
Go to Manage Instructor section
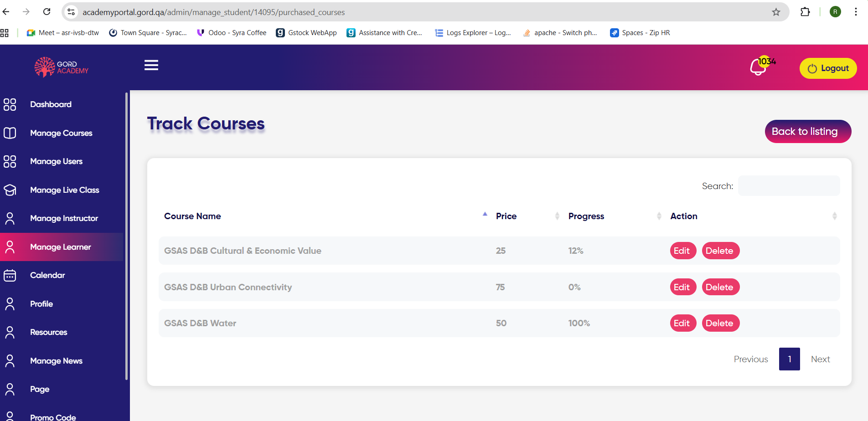[x=64, y=218]
